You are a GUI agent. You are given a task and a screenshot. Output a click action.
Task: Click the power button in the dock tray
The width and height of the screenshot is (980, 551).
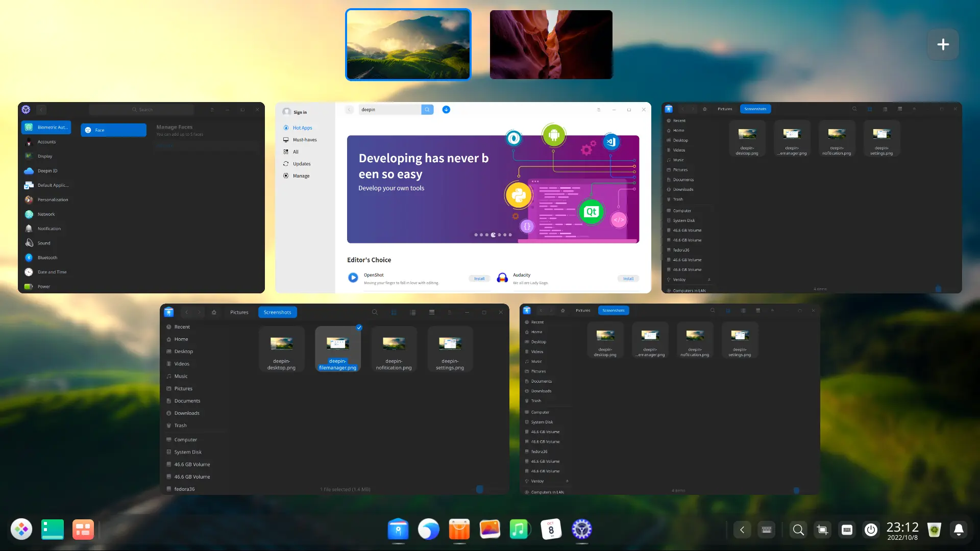[871, 530]
